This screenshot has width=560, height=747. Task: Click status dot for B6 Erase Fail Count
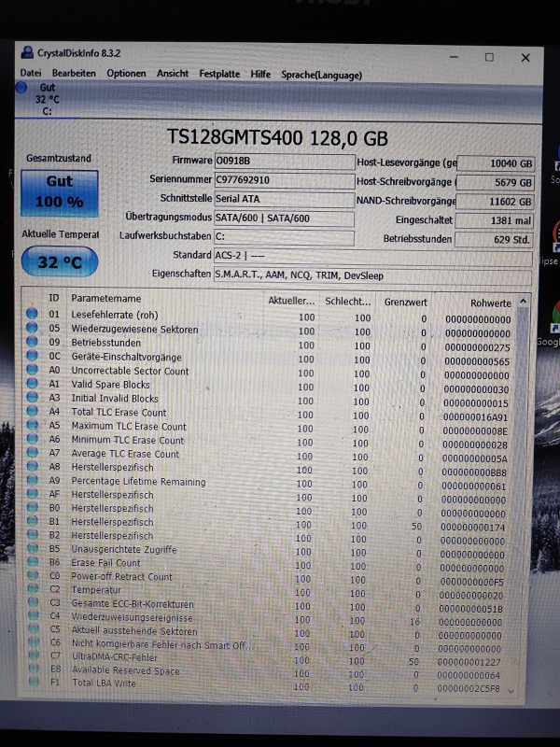[33, 562]
